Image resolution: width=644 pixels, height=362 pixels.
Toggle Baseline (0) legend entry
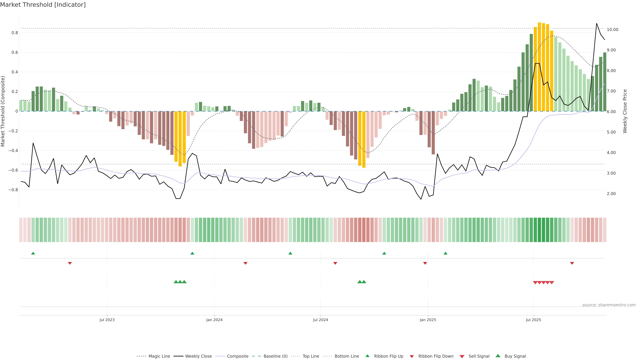tap(275, 356)
